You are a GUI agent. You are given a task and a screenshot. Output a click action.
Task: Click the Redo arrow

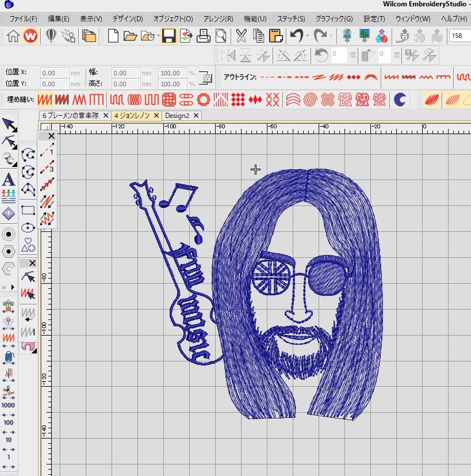(x=320, y=36)
